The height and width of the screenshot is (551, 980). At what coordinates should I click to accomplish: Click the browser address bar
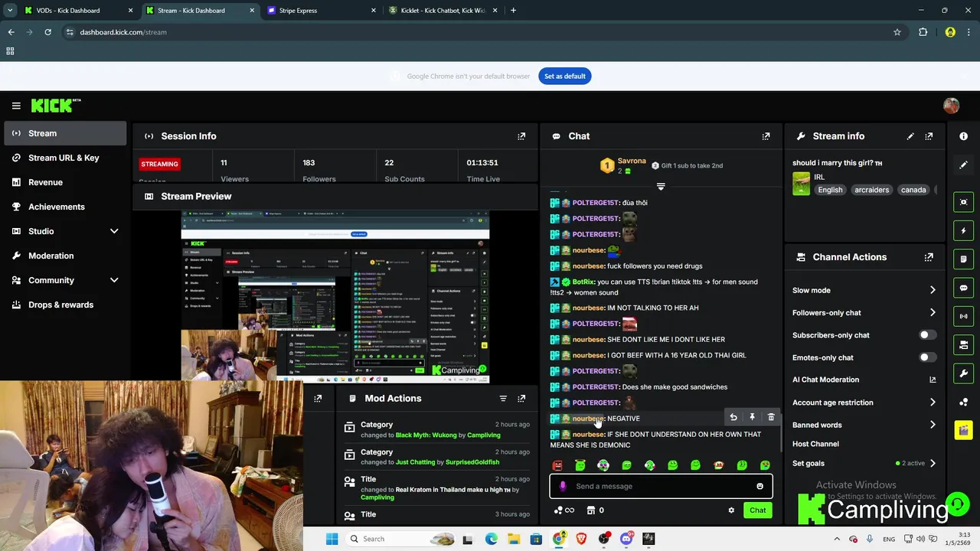point(475,32)
